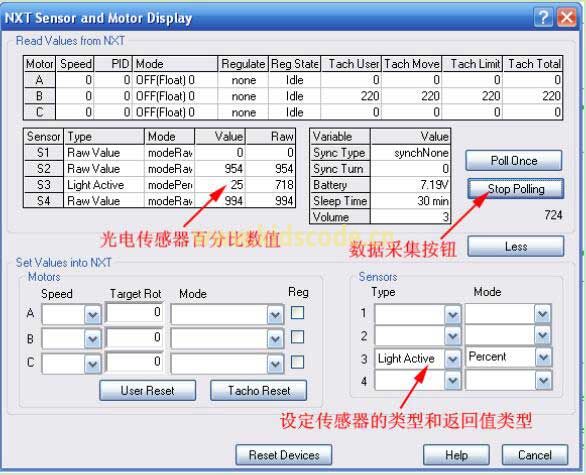
Task: Click motor B Tach Total cell '220'
Action: coord(533,96)
